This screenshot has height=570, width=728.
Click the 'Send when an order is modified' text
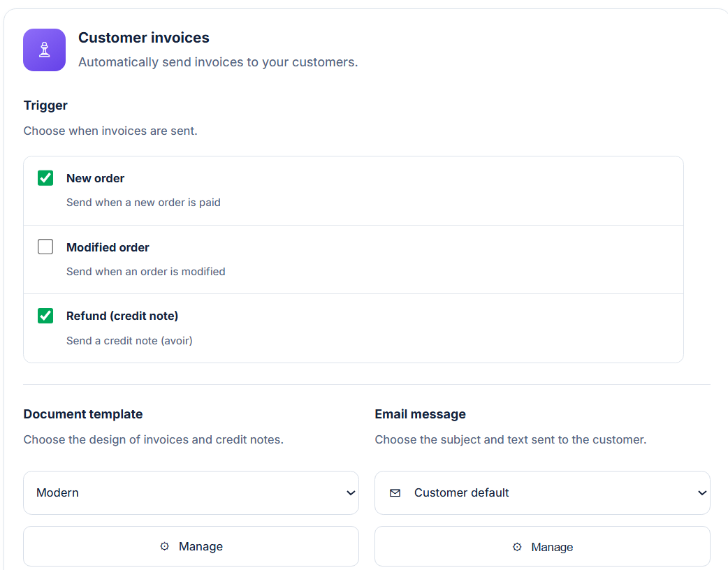click(146, 272)
